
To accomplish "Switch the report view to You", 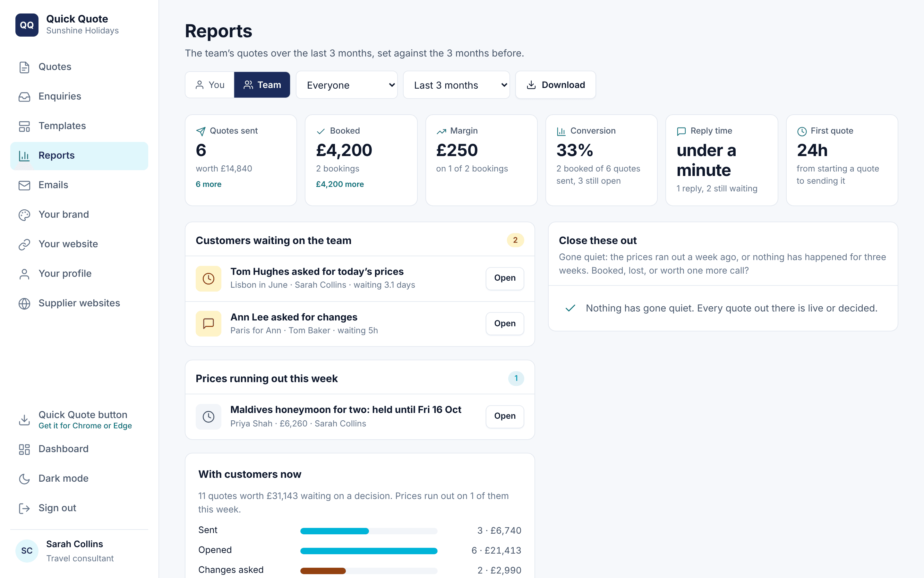I will click(210, 85).
